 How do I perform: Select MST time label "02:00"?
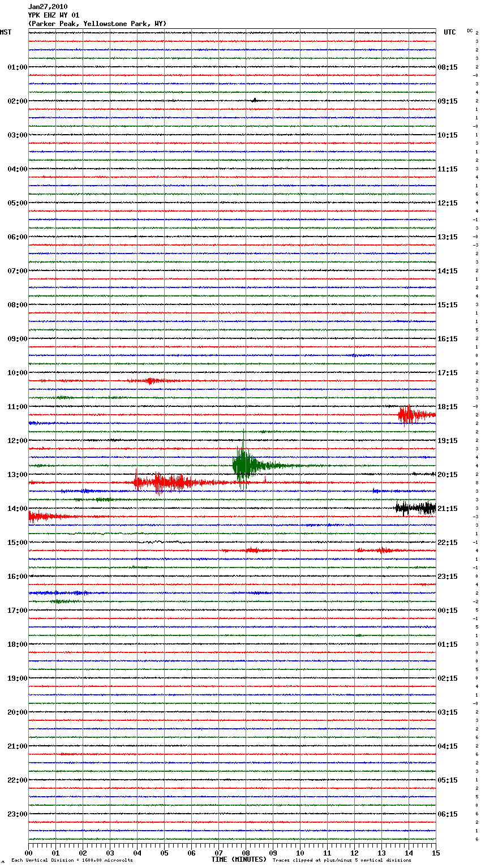[x=18, y=101]
